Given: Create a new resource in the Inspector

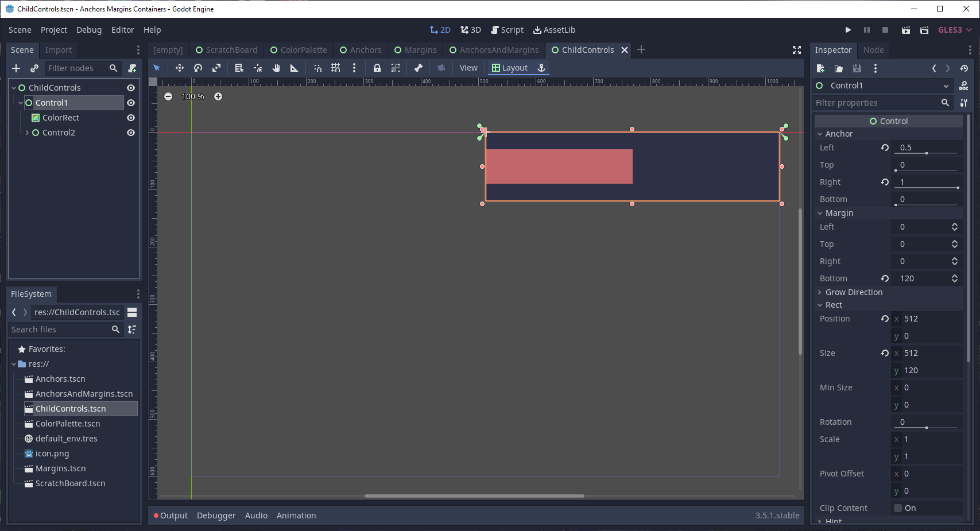Looking at the screenshot, I should 820,68.
